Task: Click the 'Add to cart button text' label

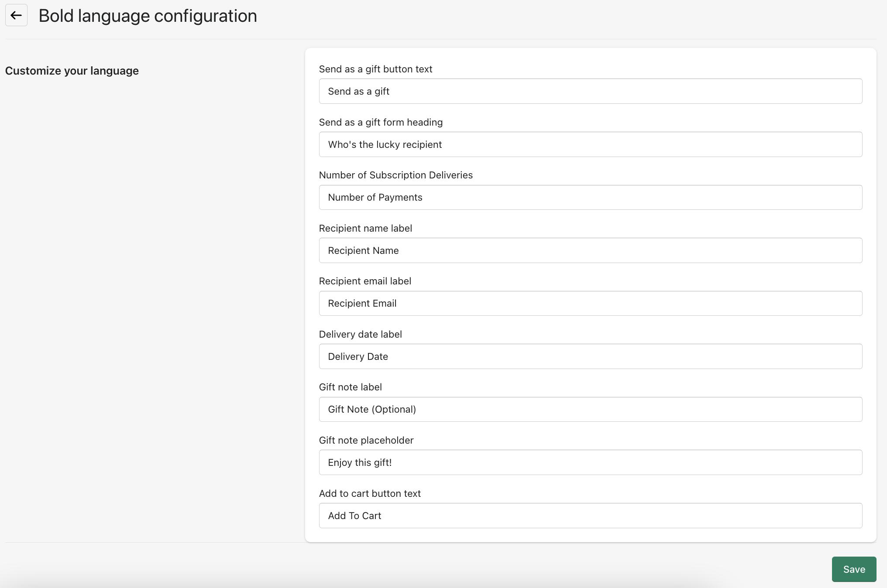Action: (370, 493)
